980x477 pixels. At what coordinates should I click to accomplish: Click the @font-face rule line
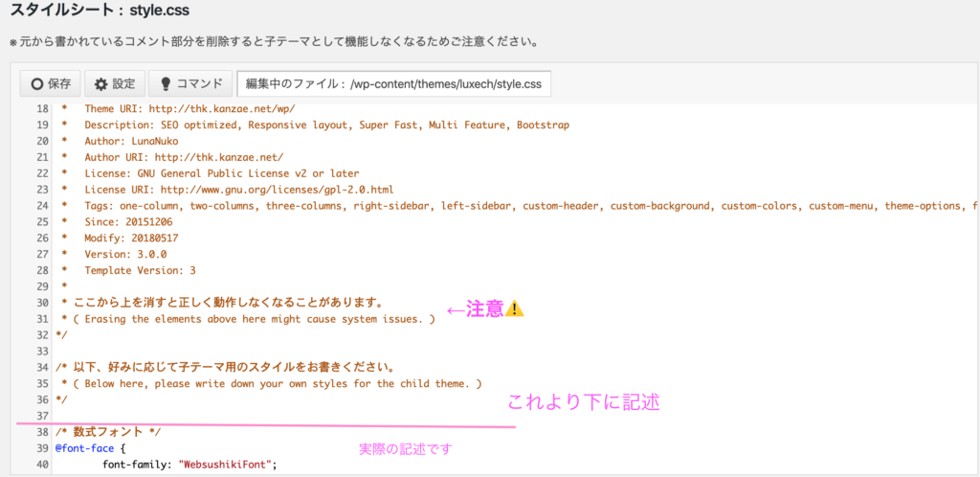[x=91, y=447]
